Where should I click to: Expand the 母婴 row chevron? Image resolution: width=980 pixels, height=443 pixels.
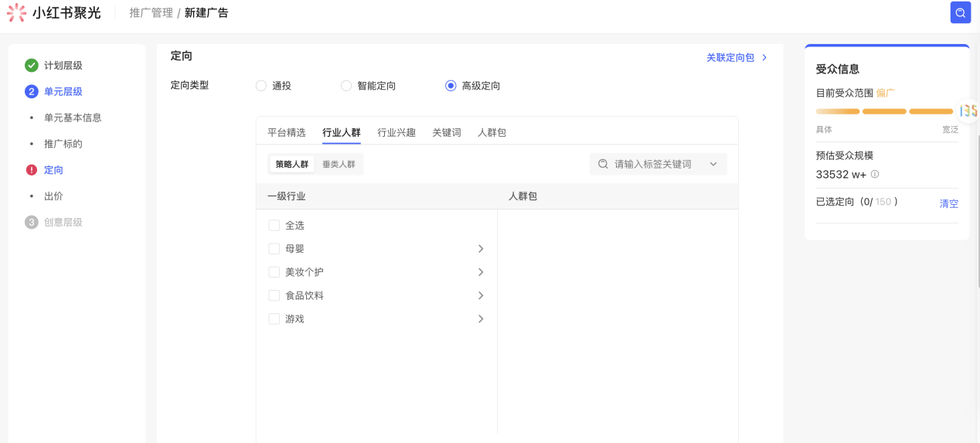[481, 249]
